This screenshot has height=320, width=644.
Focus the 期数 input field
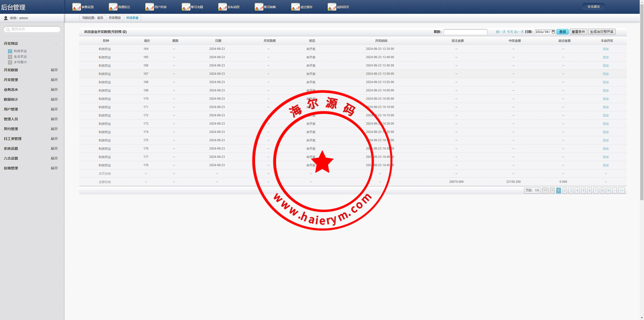pos(465,32)
